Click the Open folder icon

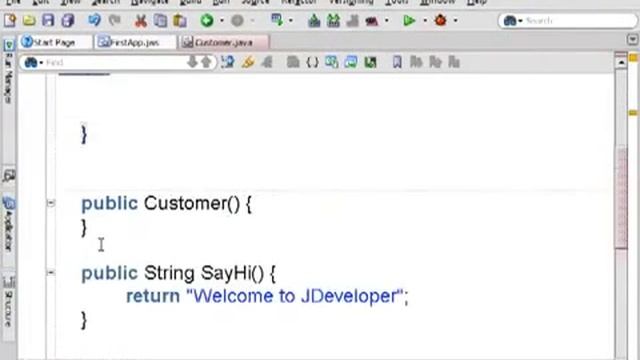click(29, 20)
